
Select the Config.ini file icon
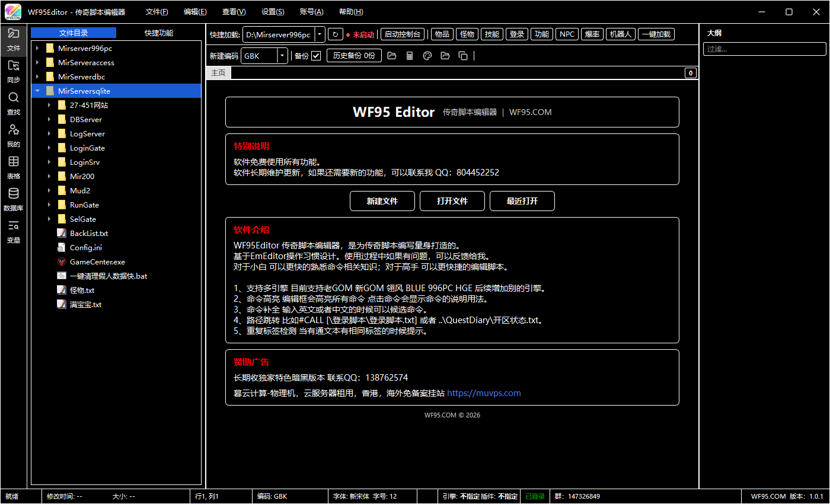pyautogui.click(x=61, y=247)
